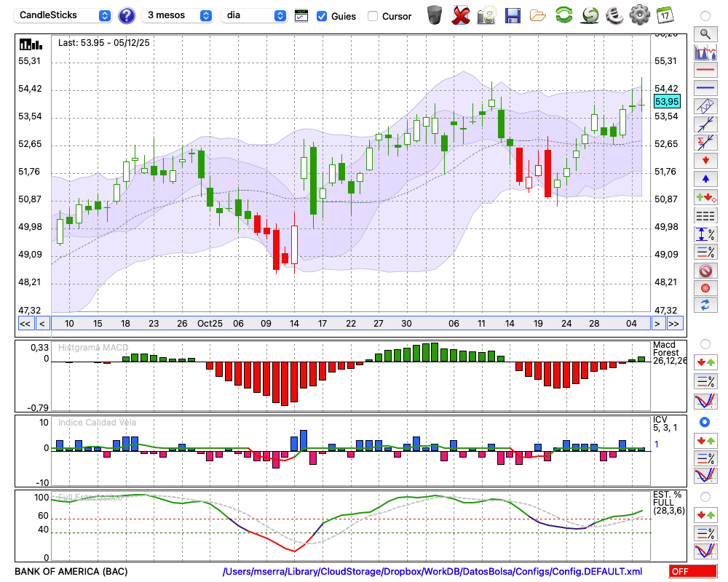
Task: Toggle the red OFF switch
Action: point(693,571)
